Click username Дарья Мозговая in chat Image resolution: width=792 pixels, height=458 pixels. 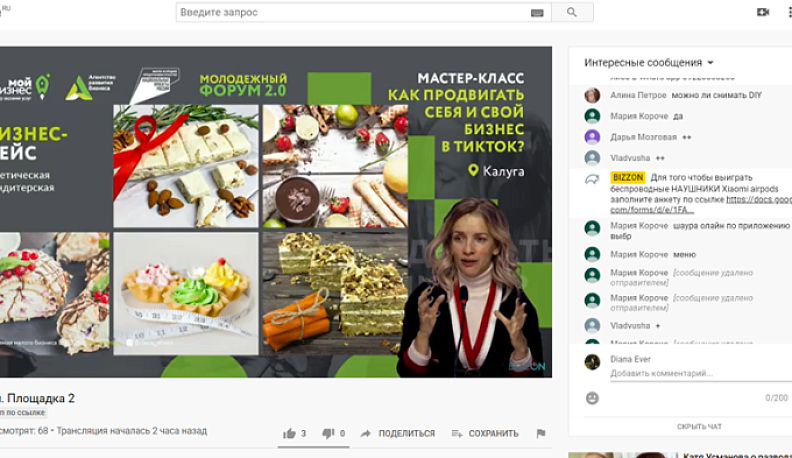click(x=643, y=137)
